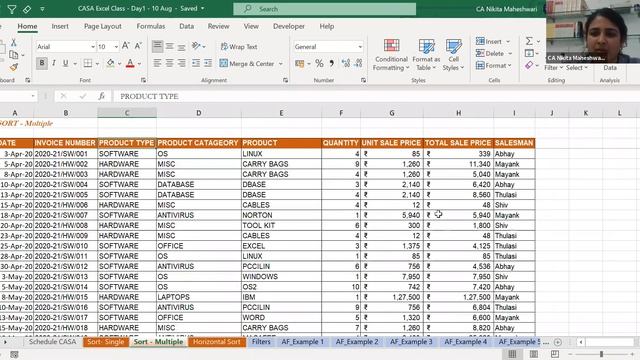Select top align icon
This screenshot has width=640, height=360.
click(x=157, y=46)
